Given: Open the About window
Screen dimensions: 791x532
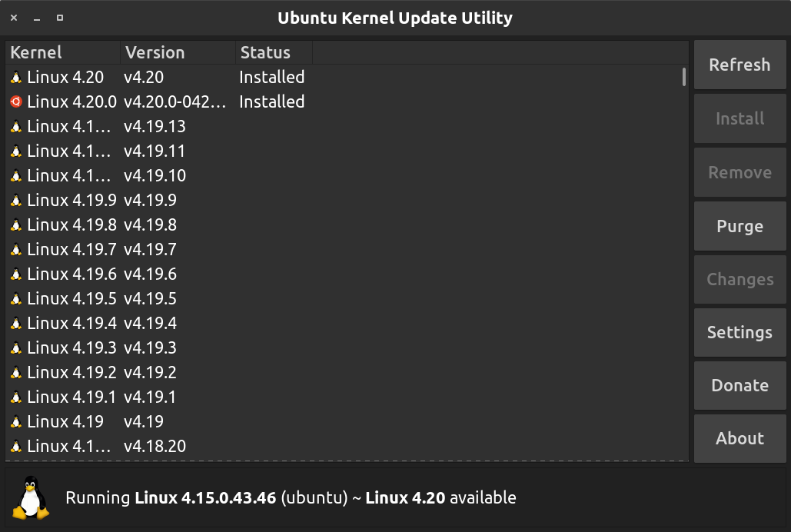Looking at the screenshot, I should point(739,438).
